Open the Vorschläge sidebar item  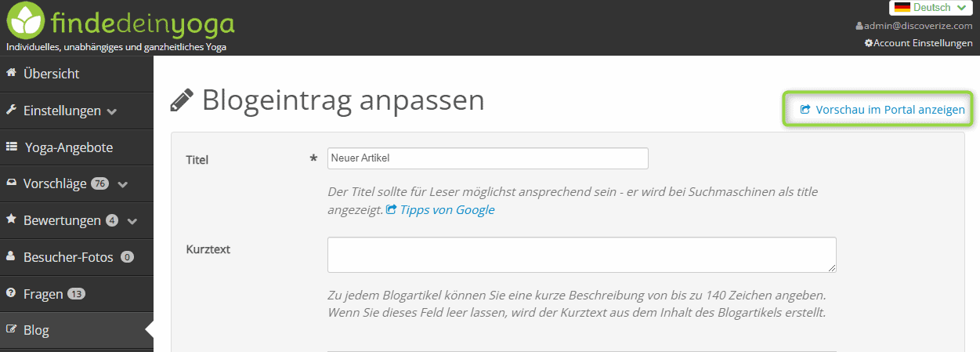(x=77, y=183)
